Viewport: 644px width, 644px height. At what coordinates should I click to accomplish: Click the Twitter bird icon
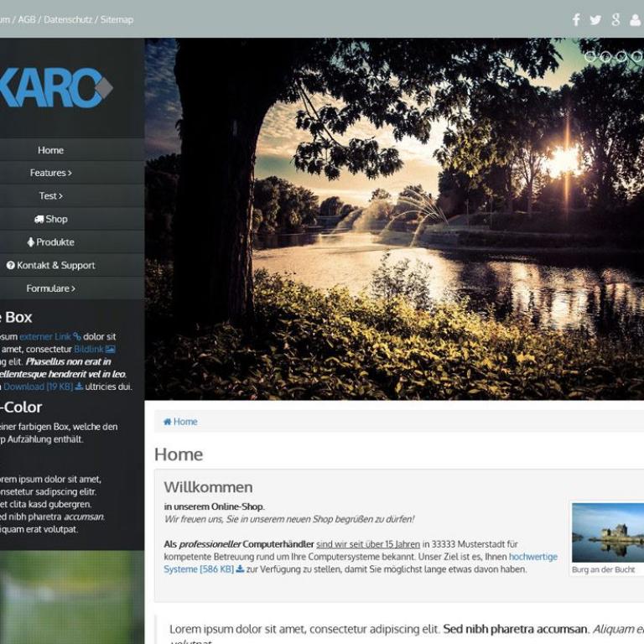[x=595, y=19]
